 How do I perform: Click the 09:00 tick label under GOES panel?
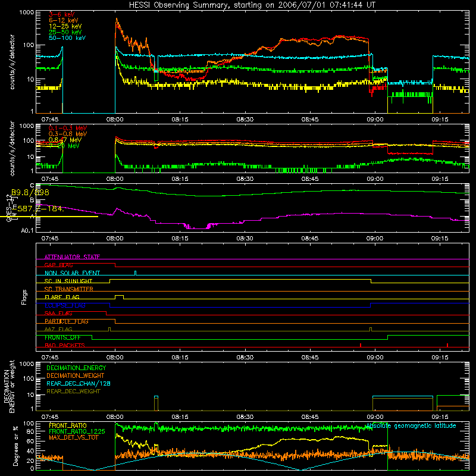click(375, 239)
